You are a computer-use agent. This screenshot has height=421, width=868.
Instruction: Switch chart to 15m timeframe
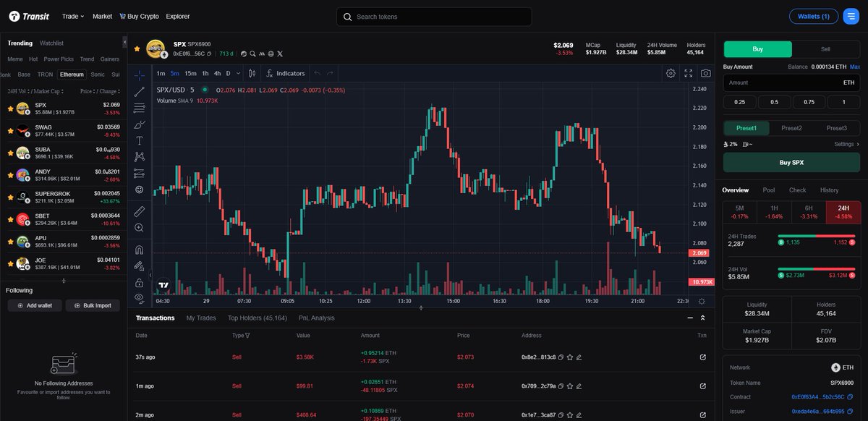pyautogui.click(x=190, y=73)
